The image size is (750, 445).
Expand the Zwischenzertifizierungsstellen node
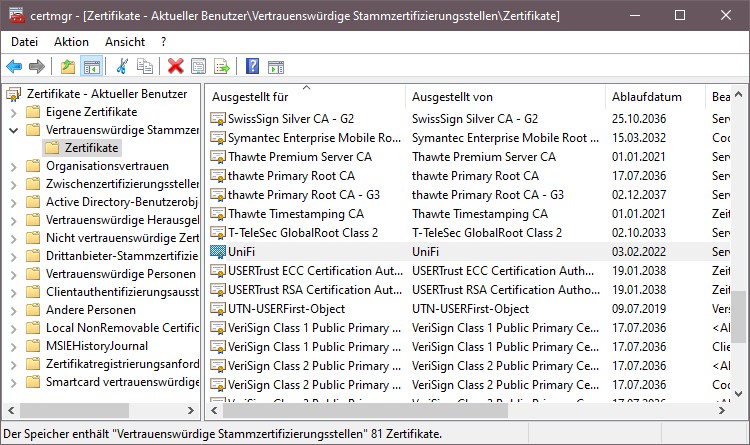click(13, 185)
